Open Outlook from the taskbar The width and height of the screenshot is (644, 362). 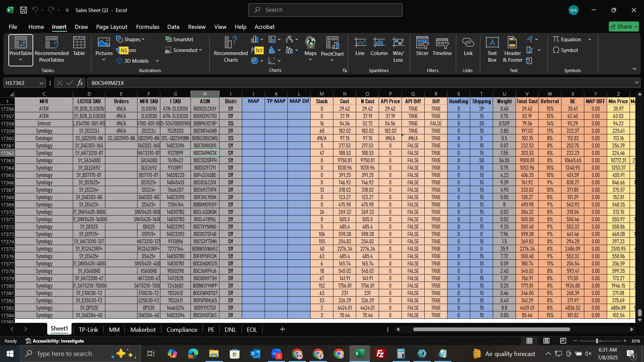pyautogui.click(x=255, y=354)
